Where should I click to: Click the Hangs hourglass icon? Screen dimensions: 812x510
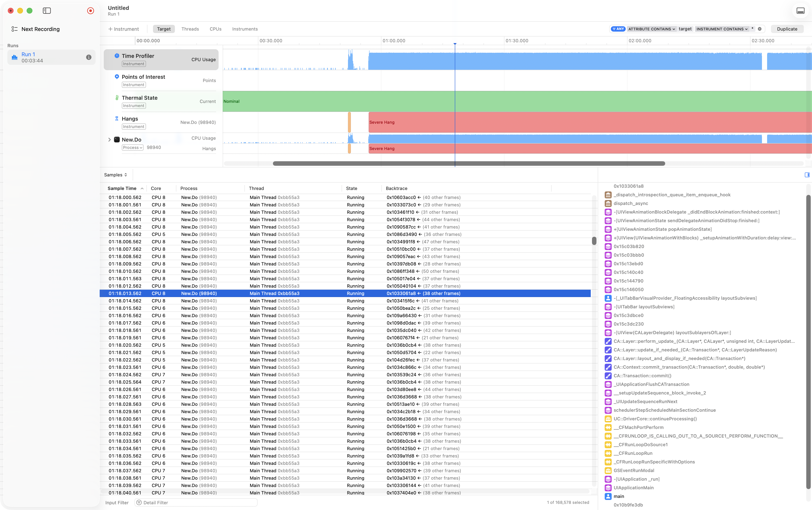pos(117,118)
